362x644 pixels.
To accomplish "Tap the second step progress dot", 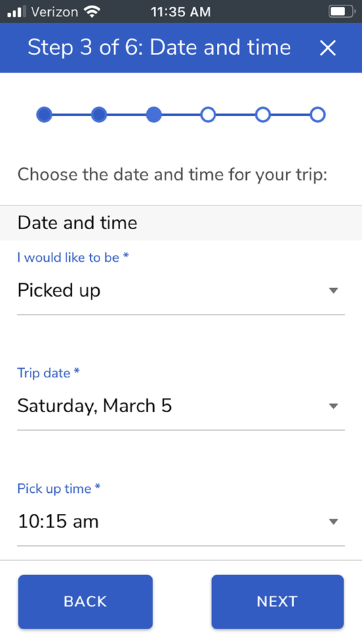I will tap(98, 115).
